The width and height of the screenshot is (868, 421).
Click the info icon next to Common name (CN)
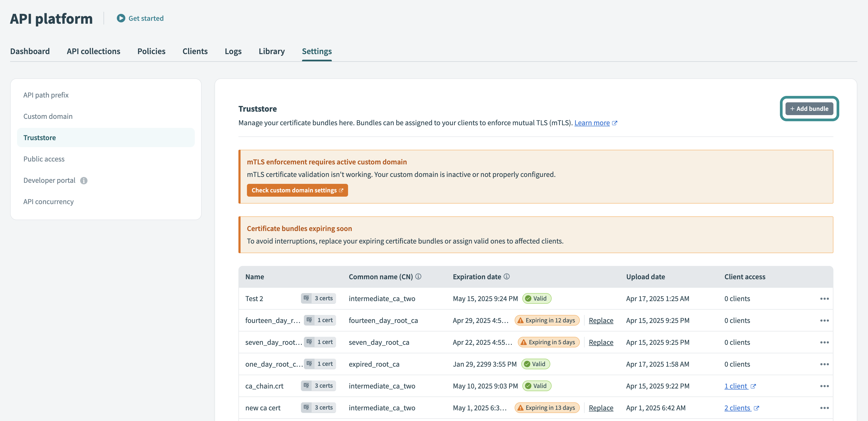coord(419,276)
